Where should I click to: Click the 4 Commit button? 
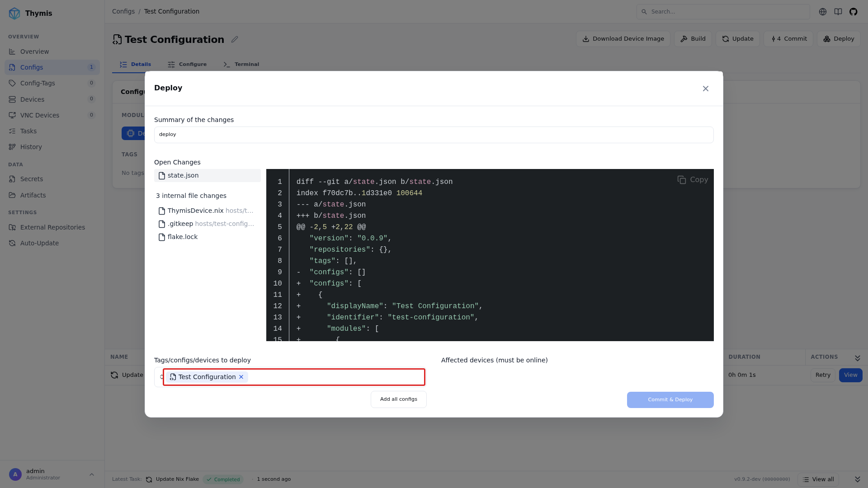(788, 39)
